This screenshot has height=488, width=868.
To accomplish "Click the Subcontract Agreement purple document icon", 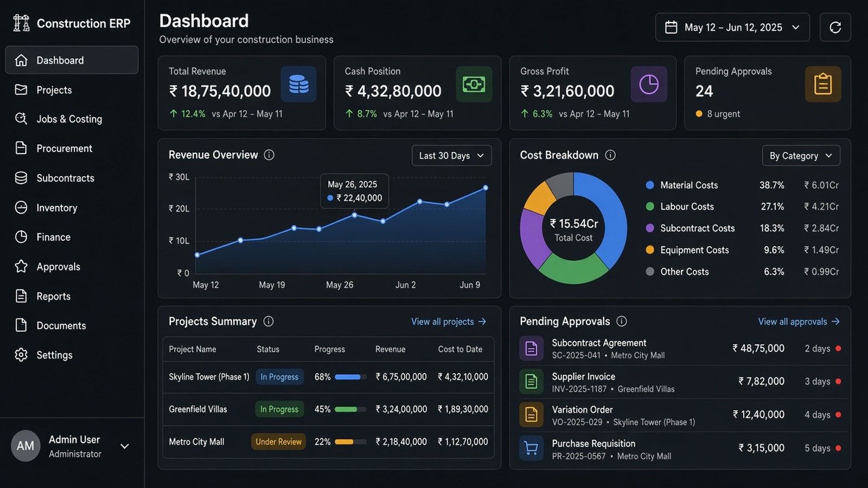I will point(532,349).
